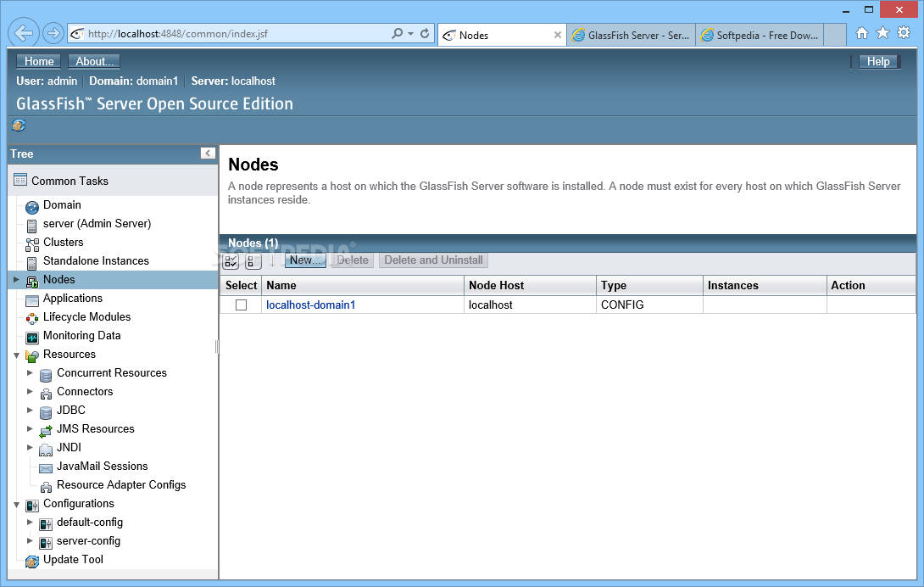Click the address bar search magnifier icon
The height and width of the screenshot is (587, 924).
click(398, 34)
